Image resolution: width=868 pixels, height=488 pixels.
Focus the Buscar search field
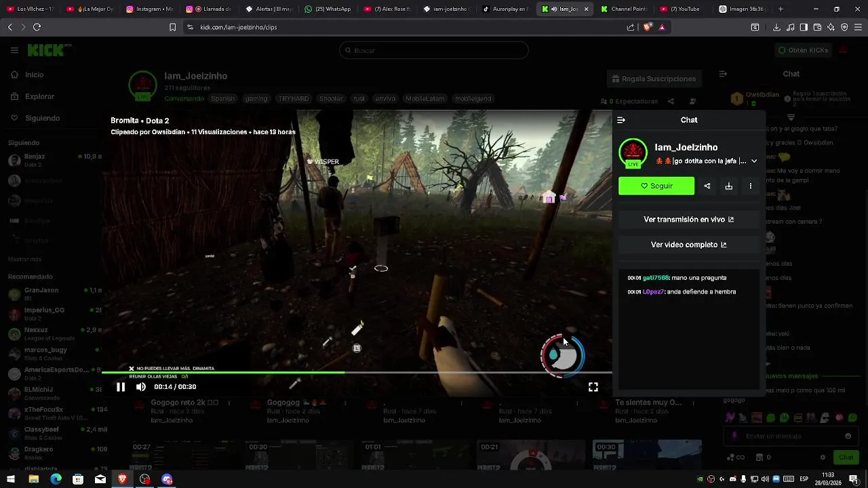434,50
